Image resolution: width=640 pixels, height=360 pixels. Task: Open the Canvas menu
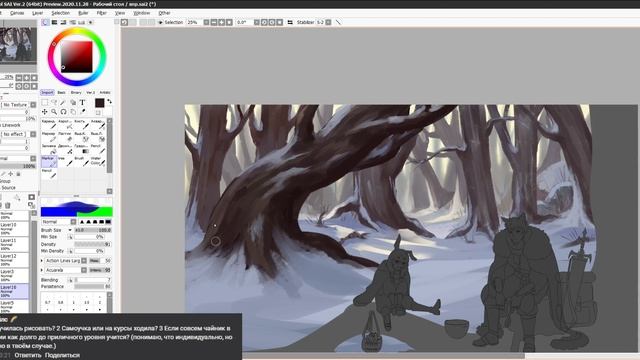(17, 13)
